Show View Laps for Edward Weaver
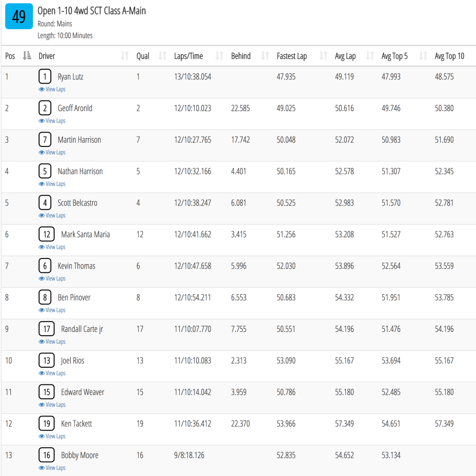 click(x=52, y=405)
